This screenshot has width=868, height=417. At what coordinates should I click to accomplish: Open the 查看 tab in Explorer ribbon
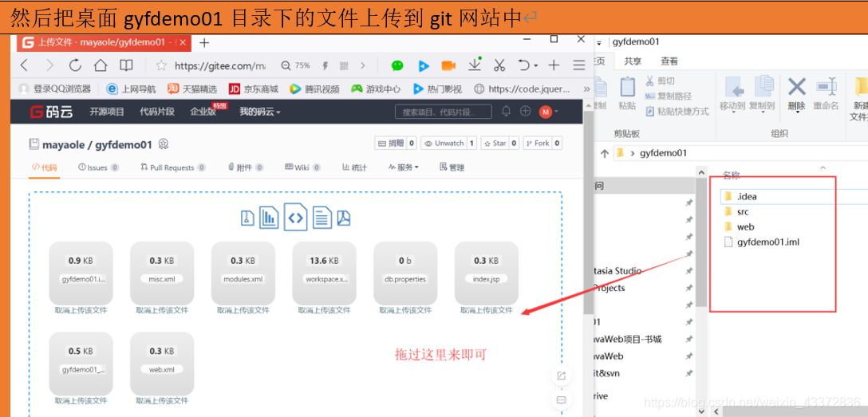tap(669, 61)
